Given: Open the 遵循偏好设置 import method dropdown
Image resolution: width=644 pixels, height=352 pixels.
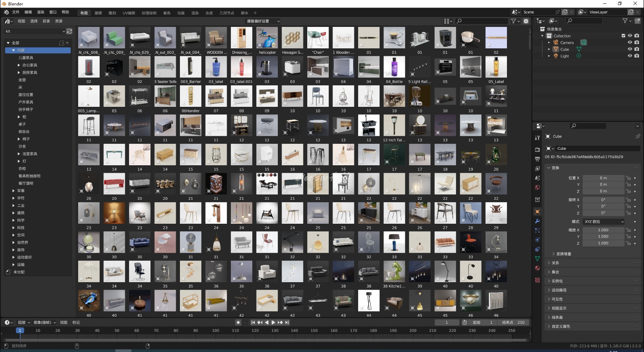Looking at the screenshot, I should (263, 21).
